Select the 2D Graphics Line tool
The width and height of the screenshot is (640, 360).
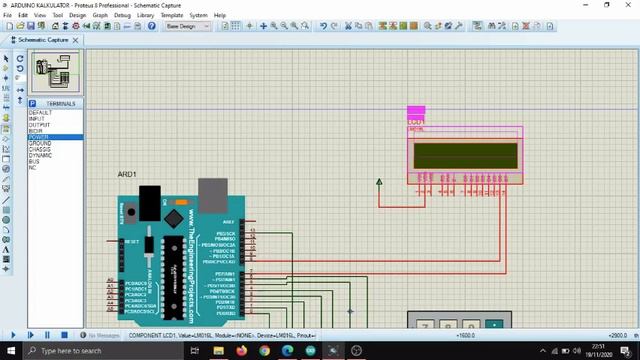tap(6, 200)
